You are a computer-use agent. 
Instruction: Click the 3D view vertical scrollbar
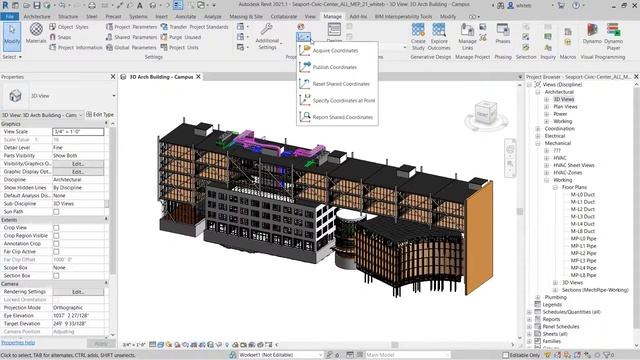(520, 211)
